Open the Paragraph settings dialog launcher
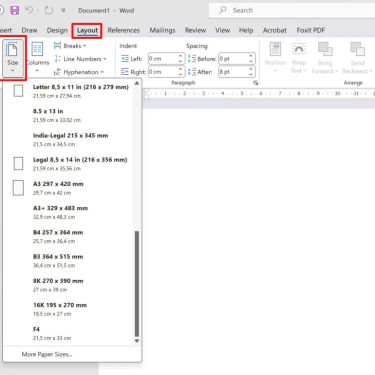375x375 pixels. [256, 83]
